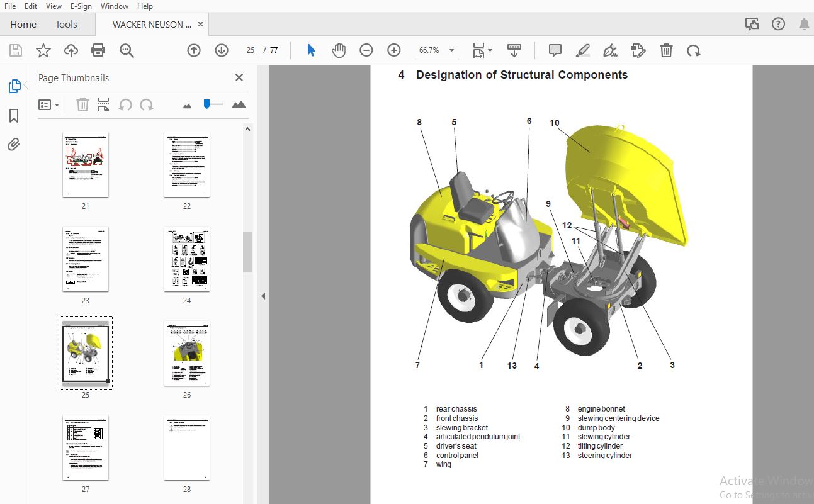Image resolution: width=814 pixels, height=504 pixels.
Task: Adjust the thumbnail size slider
Action: pyautogui.click(x=212, y=104)
